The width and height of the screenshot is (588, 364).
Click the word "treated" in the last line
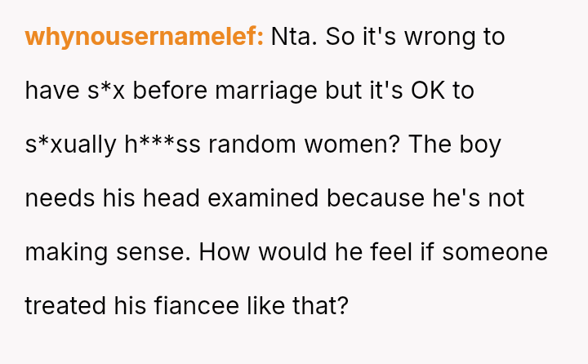coord(64,306)
